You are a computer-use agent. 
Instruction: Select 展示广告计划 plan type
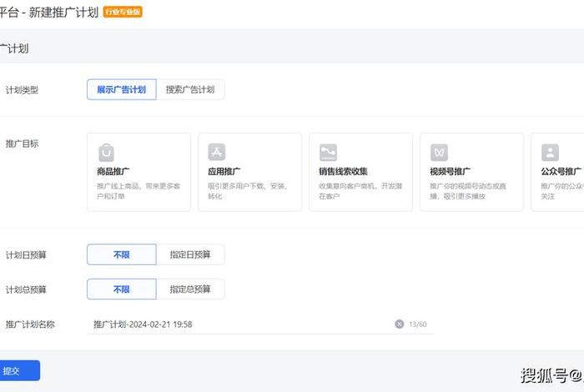[122, 89]
